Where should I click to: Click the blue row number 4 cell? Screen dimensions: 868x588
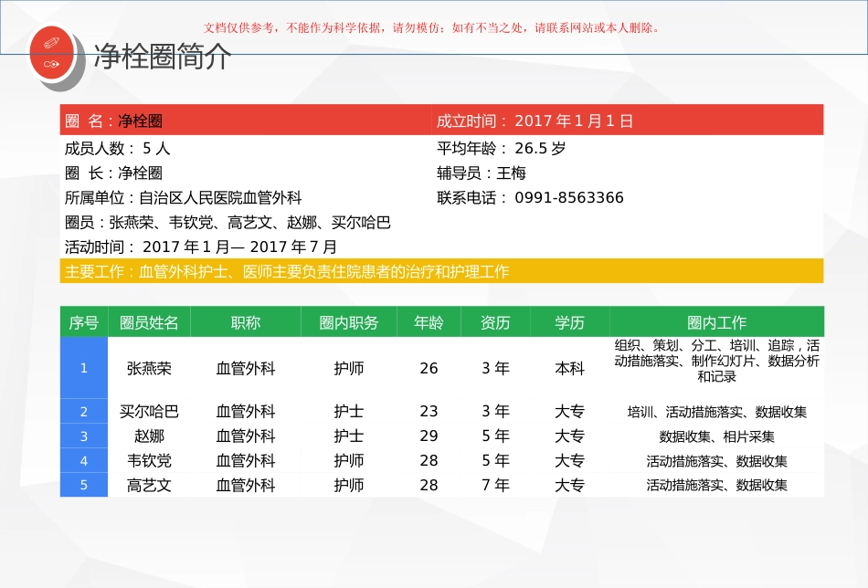(83, 460)
